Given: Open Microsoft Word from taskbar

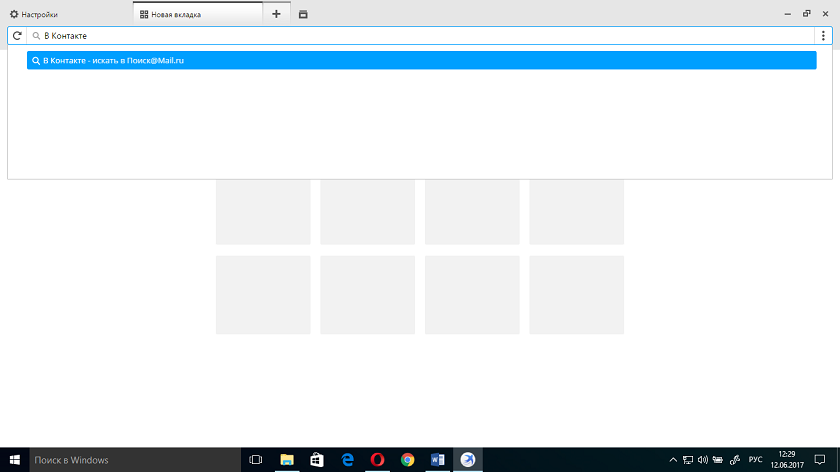Looking at the screenshot, I should click(x=437, y=460).
